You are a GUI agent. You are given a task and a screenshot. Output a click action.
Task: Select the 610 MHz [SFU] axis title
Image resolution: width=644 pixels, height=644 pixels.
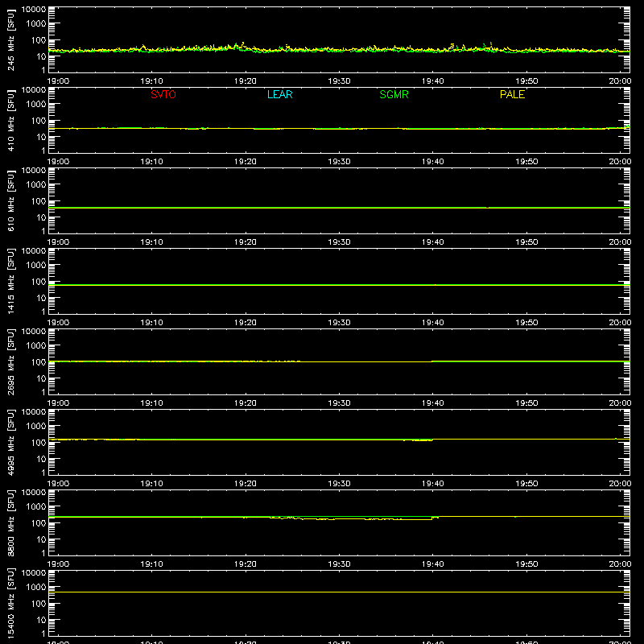pyautogui.click(x=10, y=201)
